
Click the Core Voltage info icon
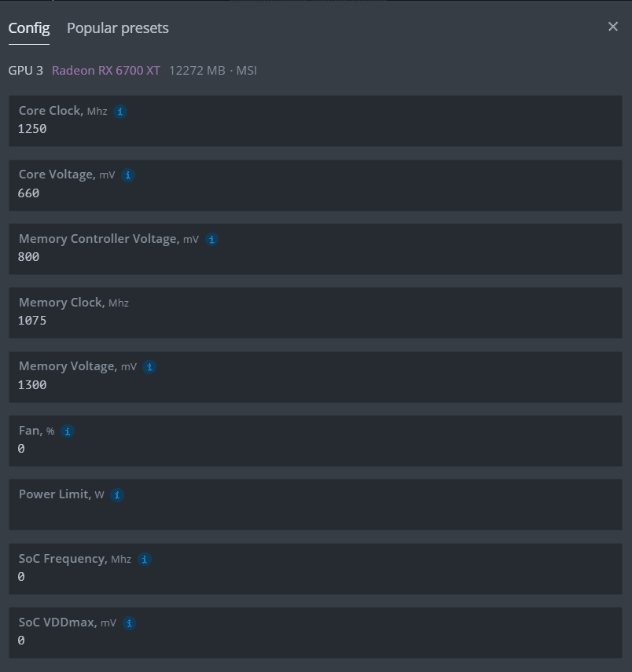point(128,175)
